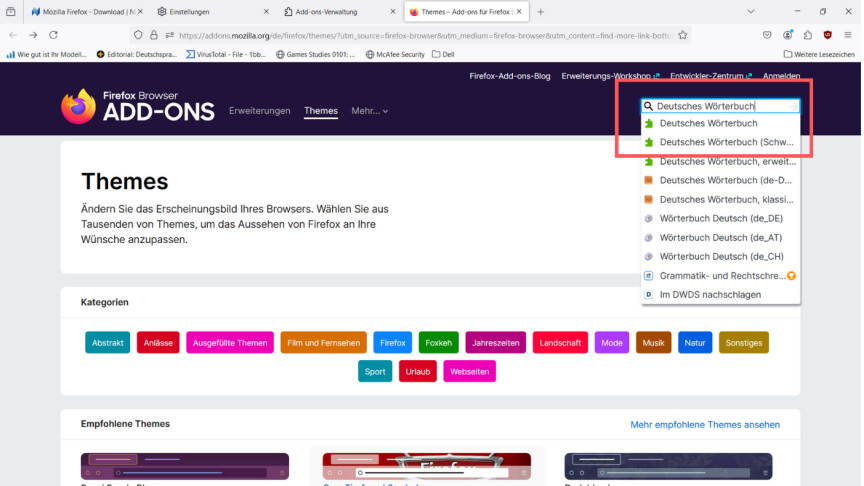Open the Firefox category

pos(393,343)
